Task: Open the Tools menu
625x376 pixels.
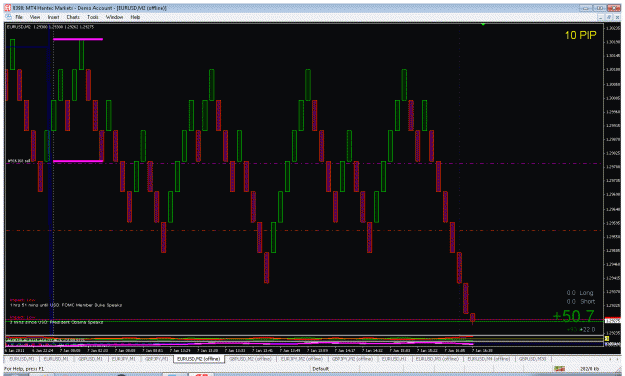Action: (x=93, y=17)
